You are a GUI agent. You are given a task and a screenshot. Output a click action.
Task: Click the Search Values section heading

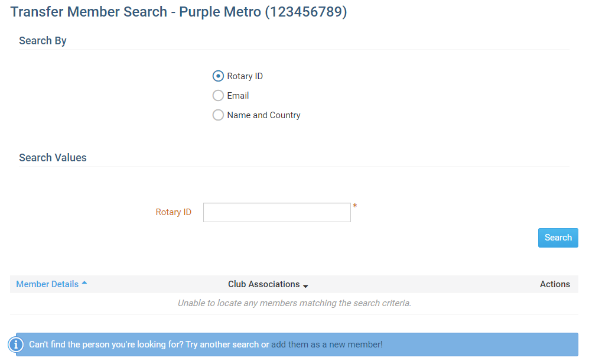click(x=53, y=158)
